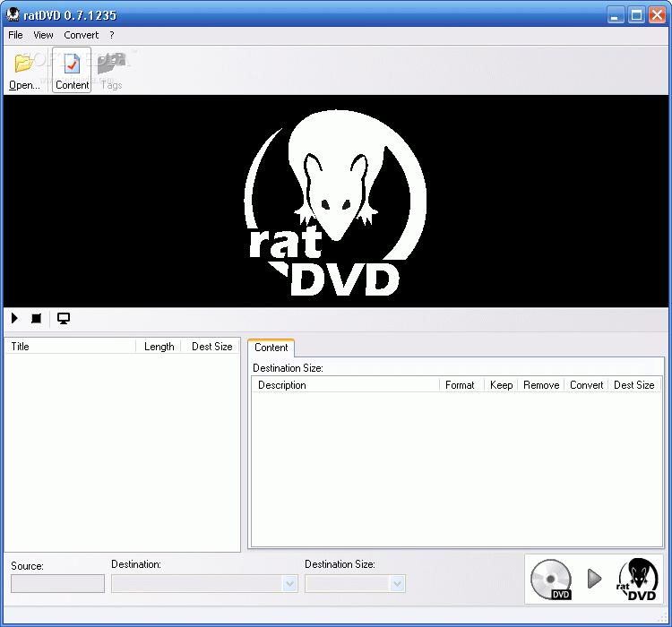
Task: Open a DVD with the Open toolbar button
Action: pyautogui.click(x=24, y=70)
